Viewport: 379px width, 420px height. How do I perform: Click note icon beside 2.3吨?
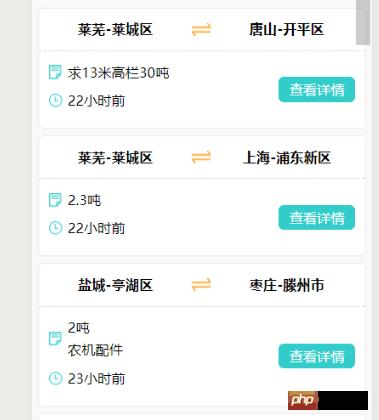tap(55, 200)
